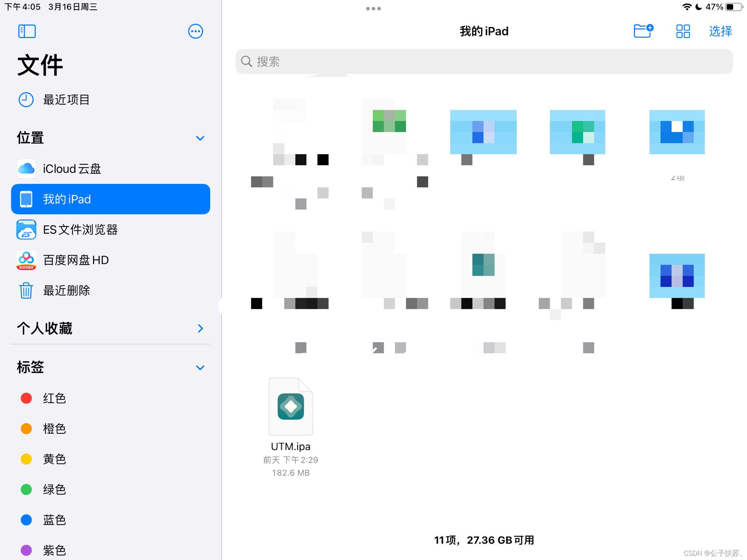Create a new folder with the folder-plus icon

click(643, 31)
